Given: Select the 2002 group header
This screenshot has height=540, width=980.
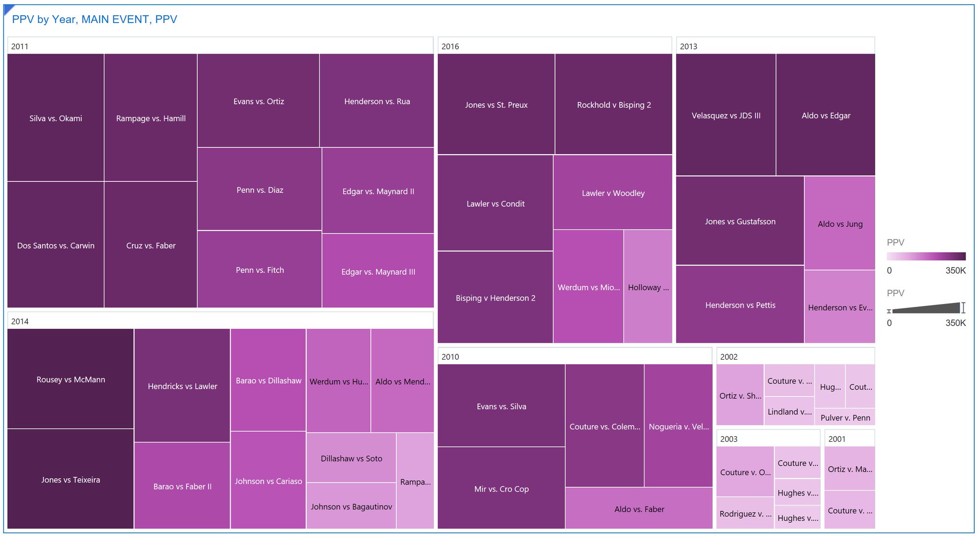Looking at the screenshot, I should [x=795, y=356].
